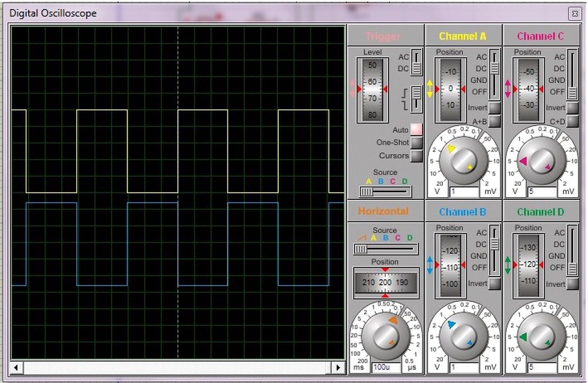Click Channel A yellow position arrow icon
Viewport: 588px width, 383px height.
pyautogui.click(x=430, y=89)
